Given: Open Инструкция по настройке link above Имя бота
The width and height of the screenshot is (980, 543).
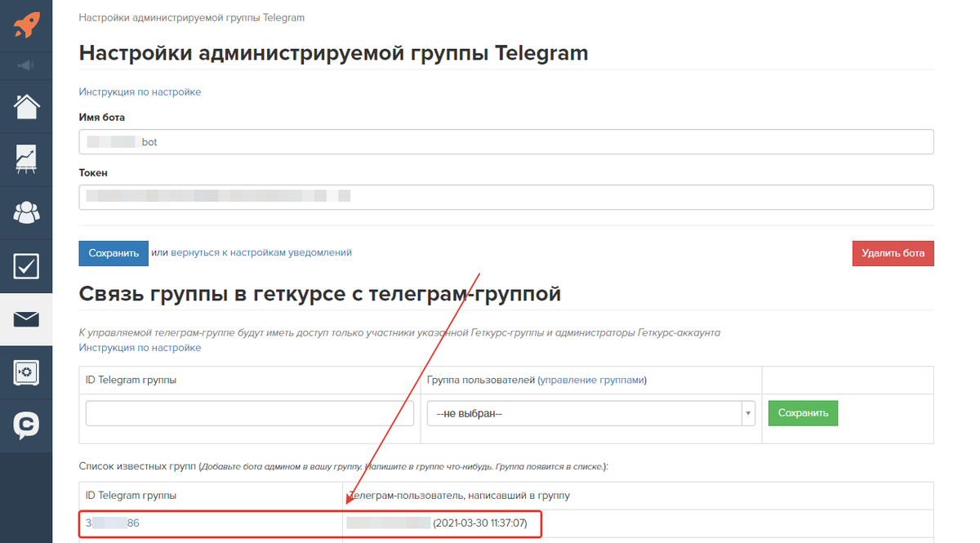Looking at the screenshot, I should 140,92.
